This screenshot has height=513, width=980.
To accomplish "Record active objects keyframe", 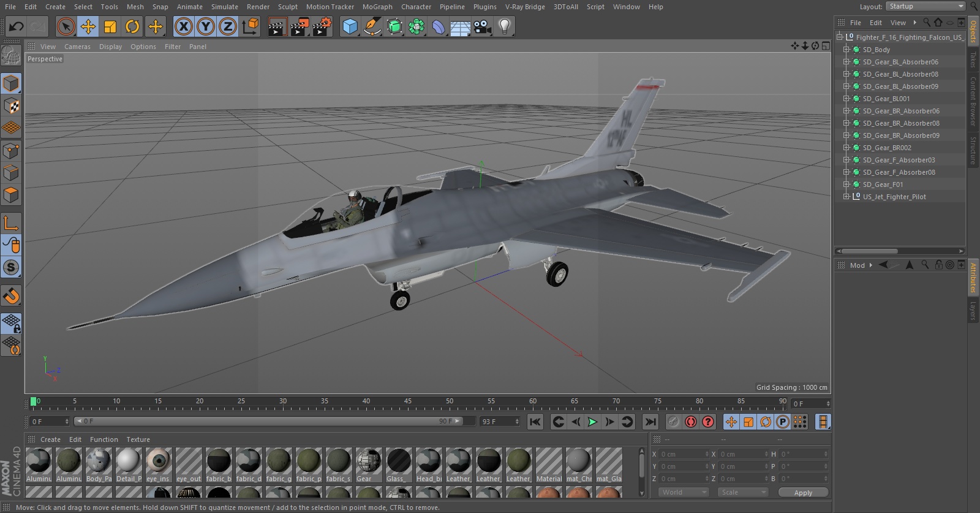I will 673,422.
